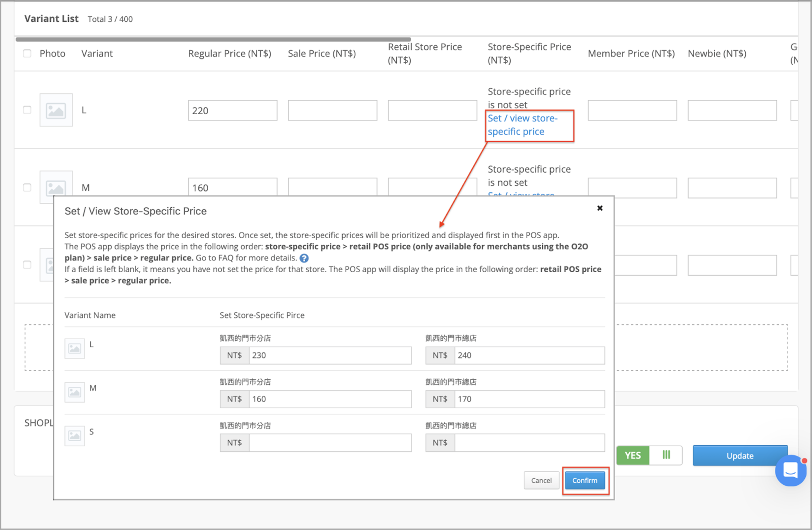
Task: Click the Store-Specific Price column header
Action: tap(529, 53)
